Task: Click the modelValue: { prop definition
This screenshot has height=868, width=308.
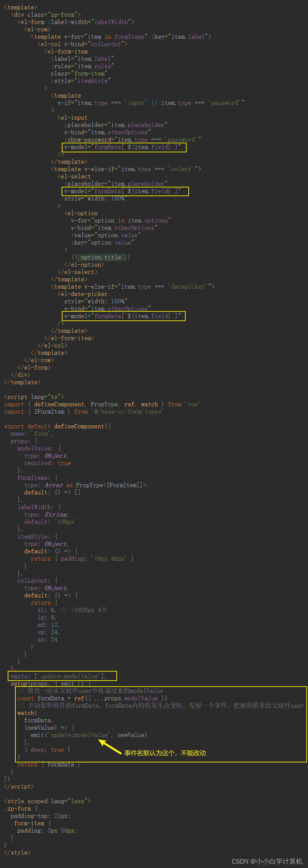Action: 39,448
